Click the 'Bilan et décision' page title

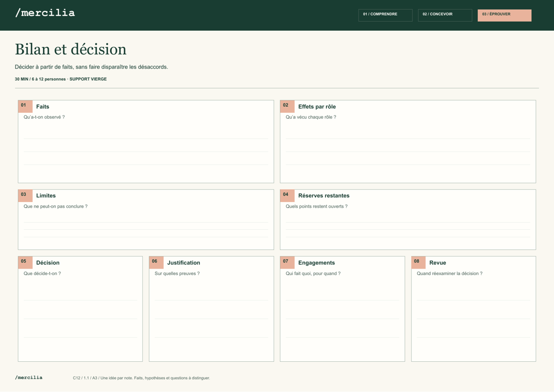(x=71, y=49)
